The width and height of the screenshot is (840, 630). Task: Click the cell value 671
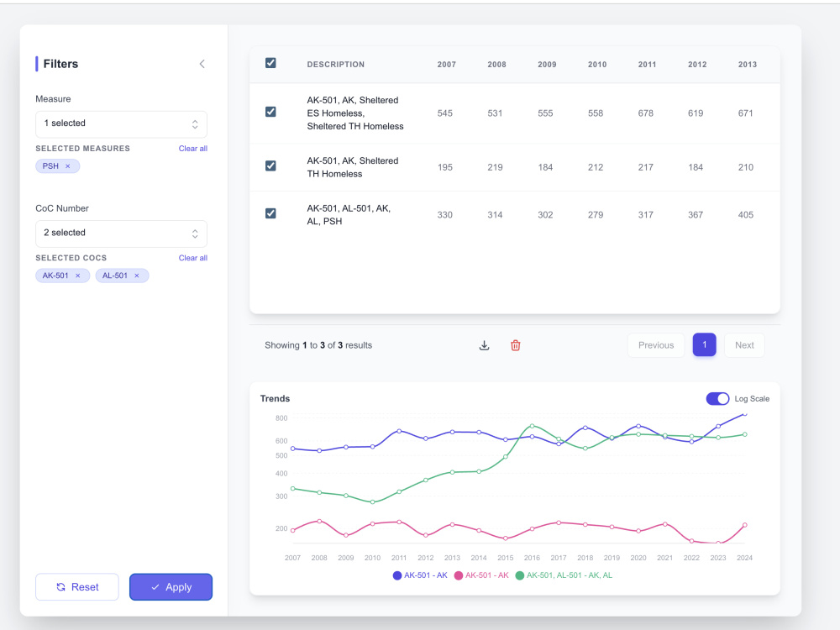pos(745,113)
